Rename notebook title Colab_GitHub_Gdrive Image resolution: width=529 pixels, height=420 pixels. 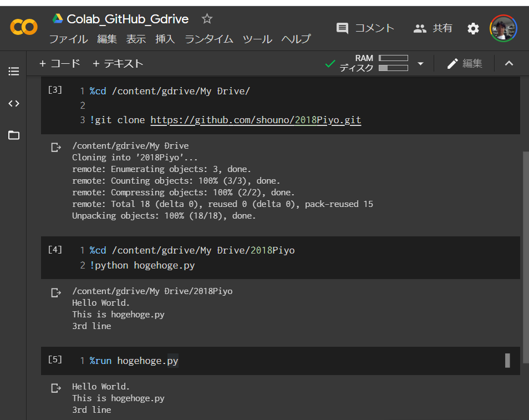pyautogui.click(x=128, y=19)
